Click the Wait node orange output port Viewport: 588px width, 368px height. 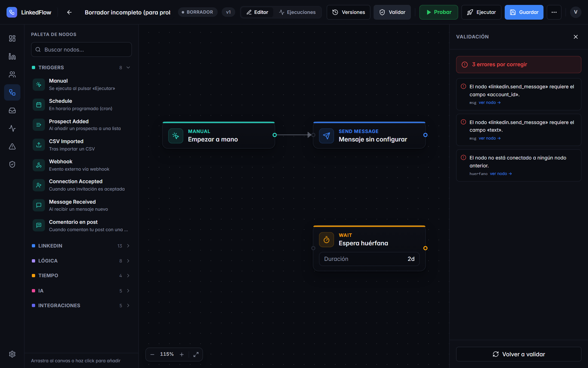pyautogui.click(x=425, y=248)
